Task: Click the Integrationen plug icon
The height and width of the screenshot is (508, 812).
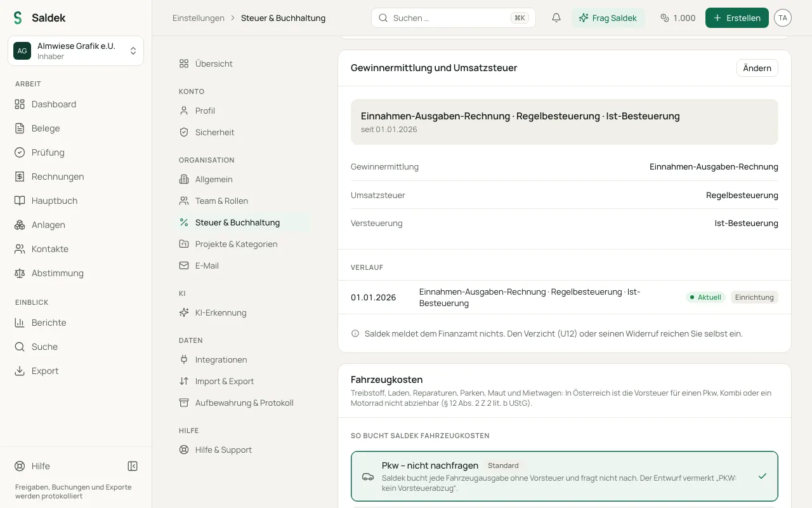Action: (x=184, y=359)
